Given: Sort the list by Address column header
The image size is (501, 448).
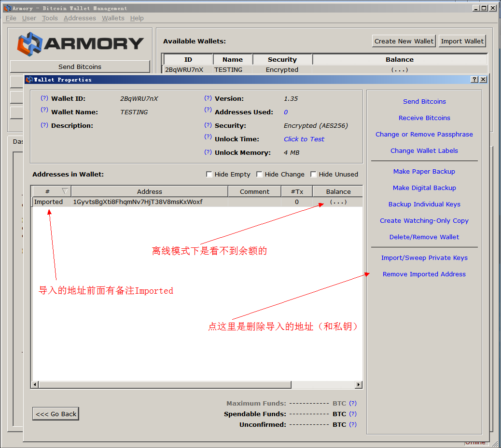Looking at the screenshot, I should point(149,191).
